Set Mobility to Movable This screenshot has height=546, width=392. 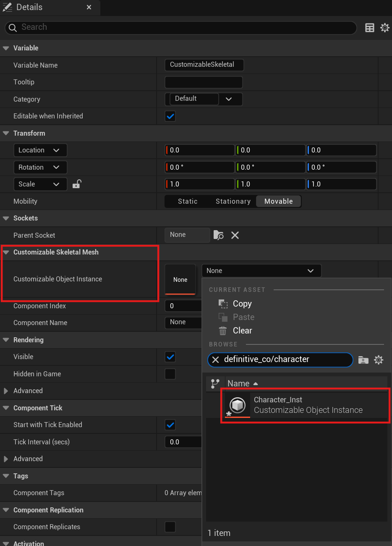[x=279, y=202]
